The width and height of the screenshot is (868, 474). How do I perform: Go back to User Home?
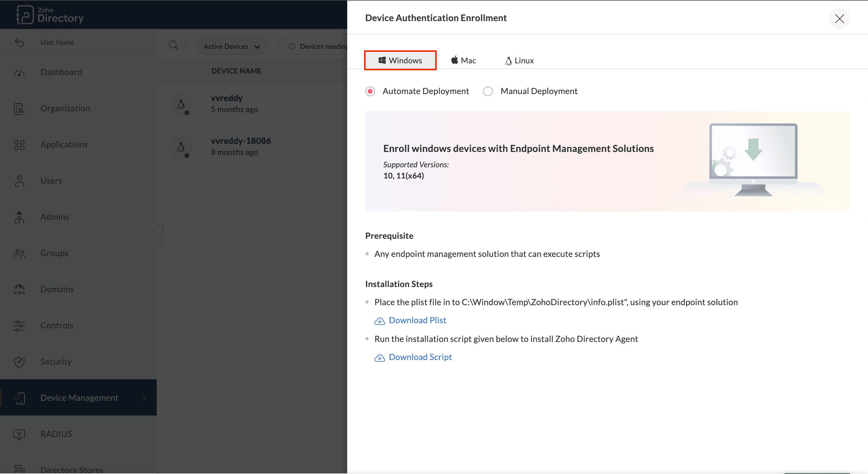click(57, 43)
